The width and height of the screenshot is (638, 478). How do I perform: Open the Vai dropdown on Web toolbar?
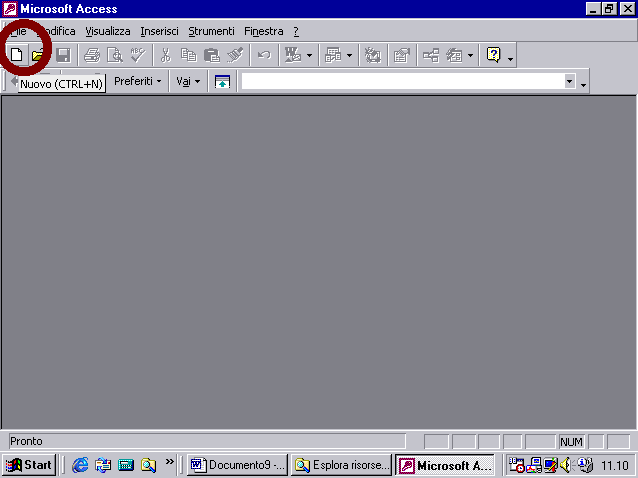pos(188,81)
